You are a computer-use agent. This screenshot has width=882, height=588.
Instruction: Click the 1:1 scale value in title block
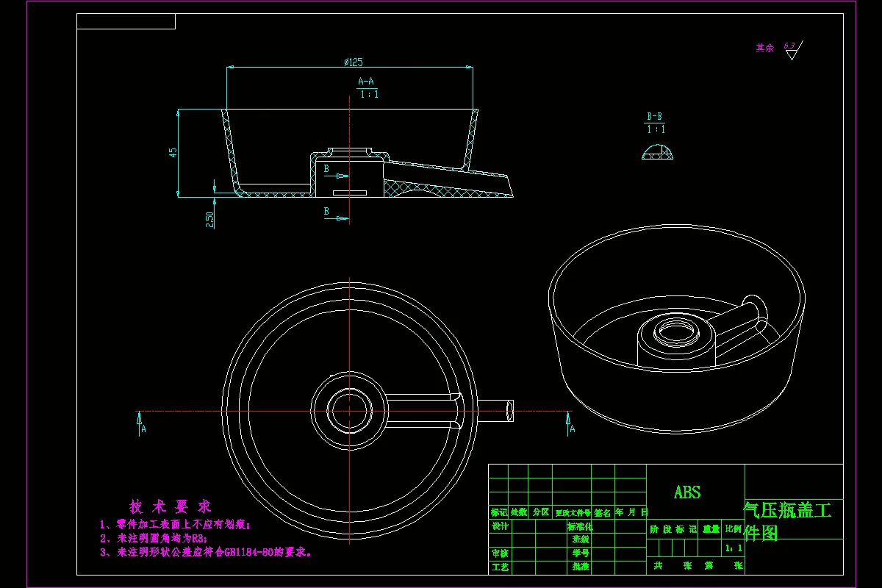pyautogui.click(x=733, y=548)
